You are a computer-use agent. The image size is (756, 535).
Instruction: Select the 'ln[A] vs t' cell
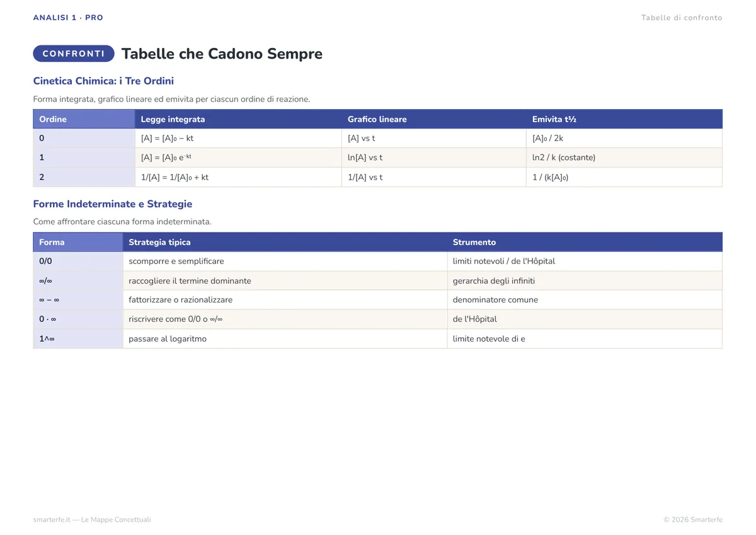click(x=434, y=158)
